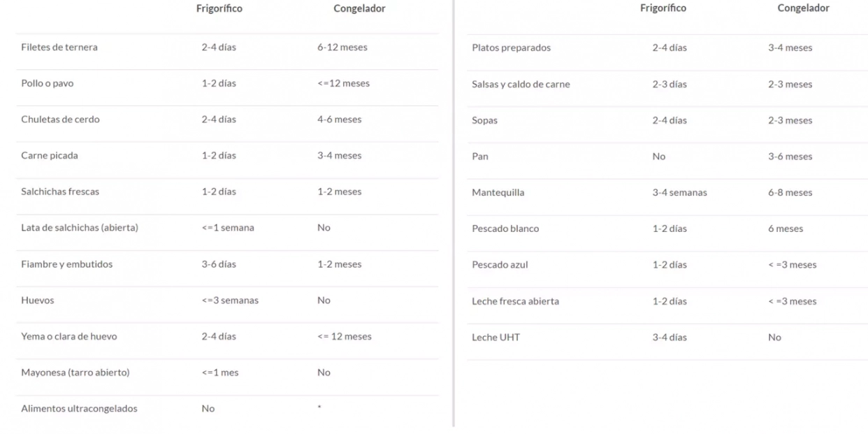
Task: Click 'Yema o clara de huevo' label
Action: pos(69,337)
